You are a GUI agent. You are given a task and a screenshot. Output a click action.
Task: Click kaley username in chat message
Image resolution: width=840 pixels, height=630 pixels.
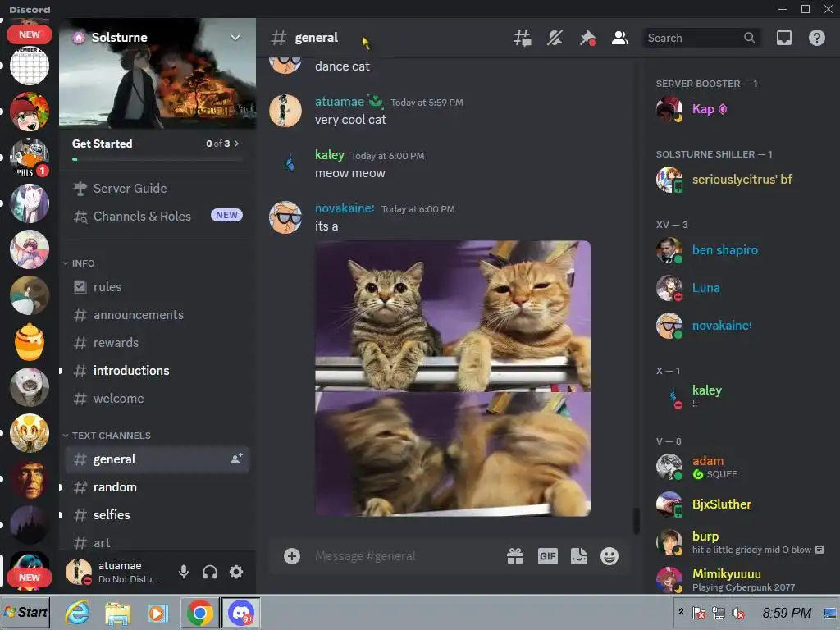tap(330, 155)
